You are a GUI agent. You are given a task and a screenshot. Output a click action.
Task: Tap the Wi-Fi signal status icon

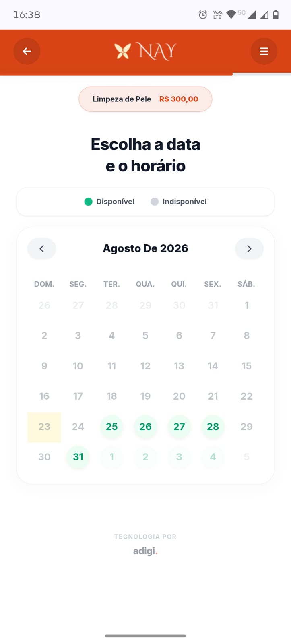(x=231, y=15)
